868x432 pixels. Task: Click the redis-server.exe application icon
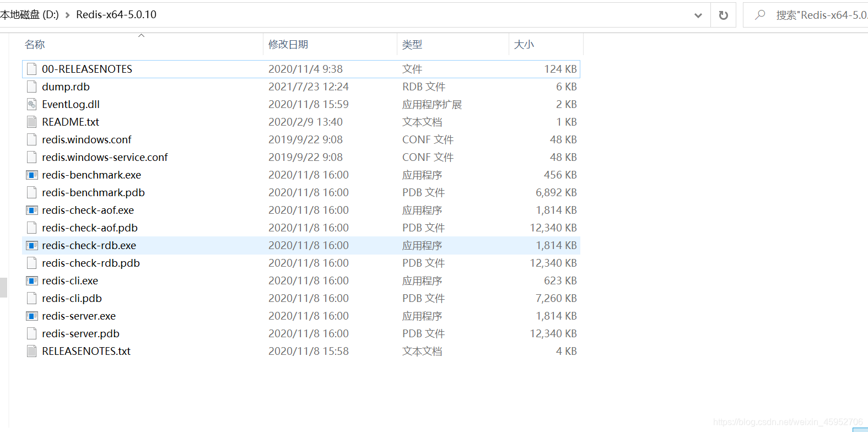tap(32, 316)
